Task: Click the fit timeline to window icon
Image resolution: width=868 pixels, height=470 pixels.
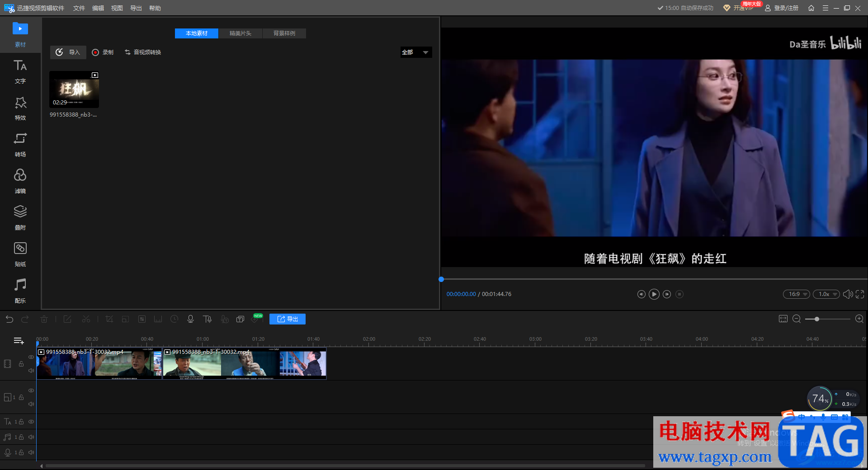Action: (783, 319)
